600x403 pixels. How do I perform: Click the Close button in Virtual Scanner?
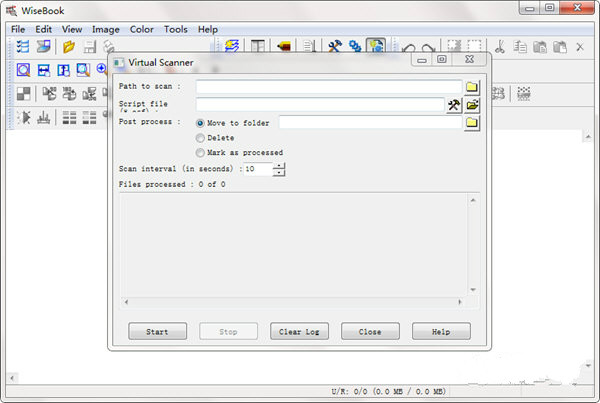[370, 331]
